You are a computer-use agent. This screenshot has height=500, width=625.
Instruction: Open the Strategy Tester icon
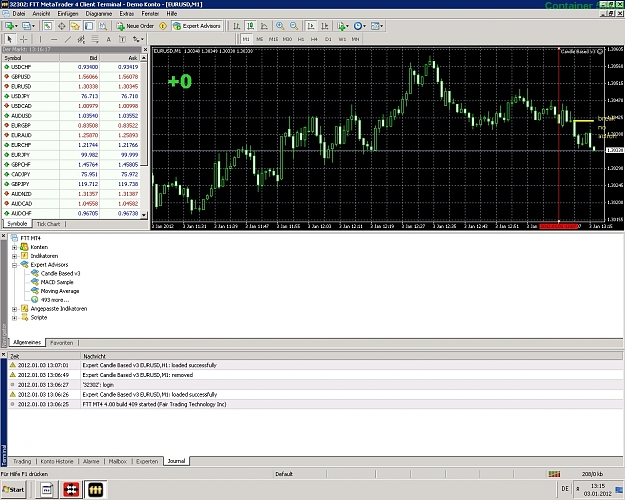click(x=103, y=26)
